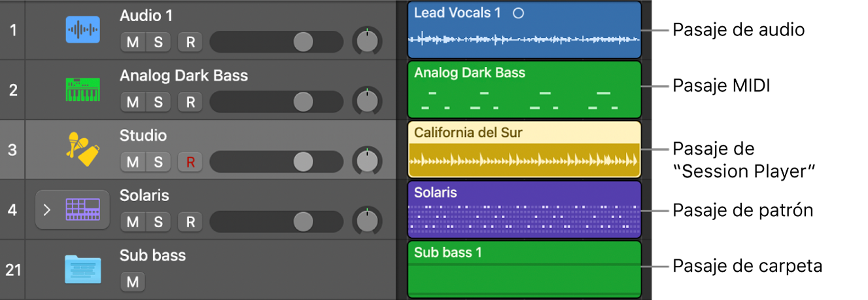Click the pan knob on the Solaris track

367,222
